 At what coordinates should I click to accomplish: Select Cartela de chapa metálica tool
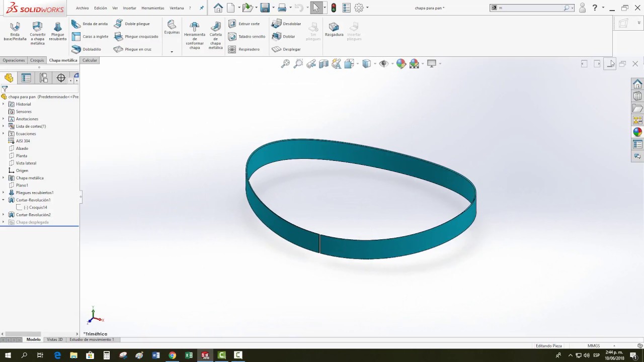coord(215,35)
